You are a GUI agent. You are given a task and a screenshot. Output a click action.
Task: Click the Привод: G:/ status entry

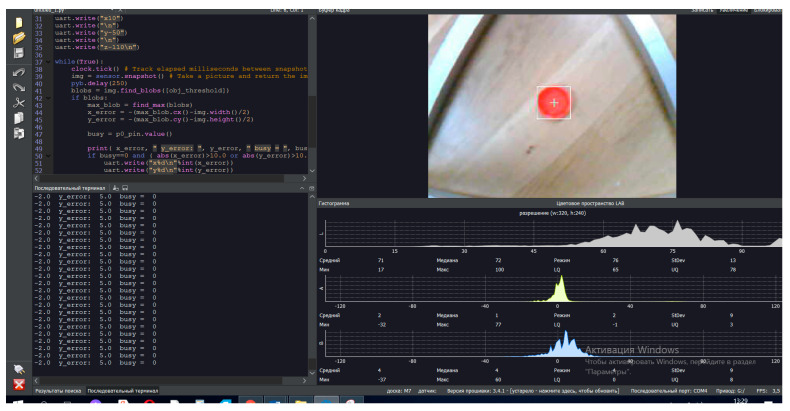[x=730, y=391]
